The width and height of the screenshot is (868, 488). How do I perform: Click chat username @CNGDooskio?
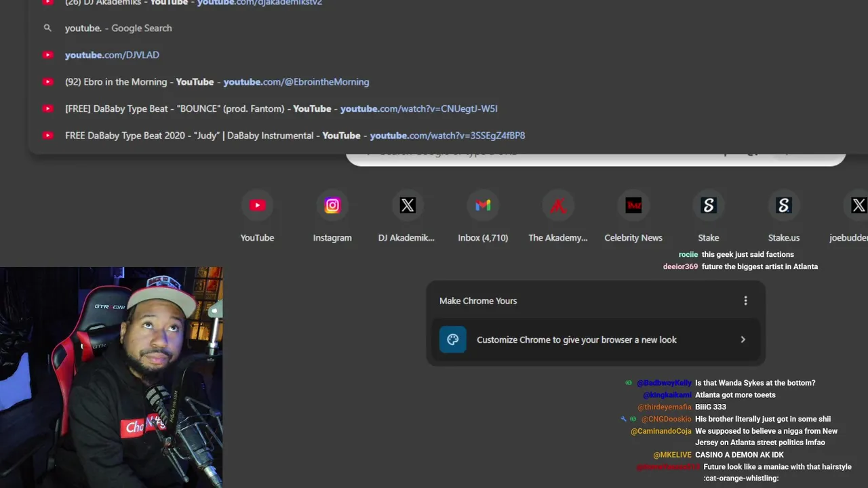pyautogui.click(x=667, y=419)
